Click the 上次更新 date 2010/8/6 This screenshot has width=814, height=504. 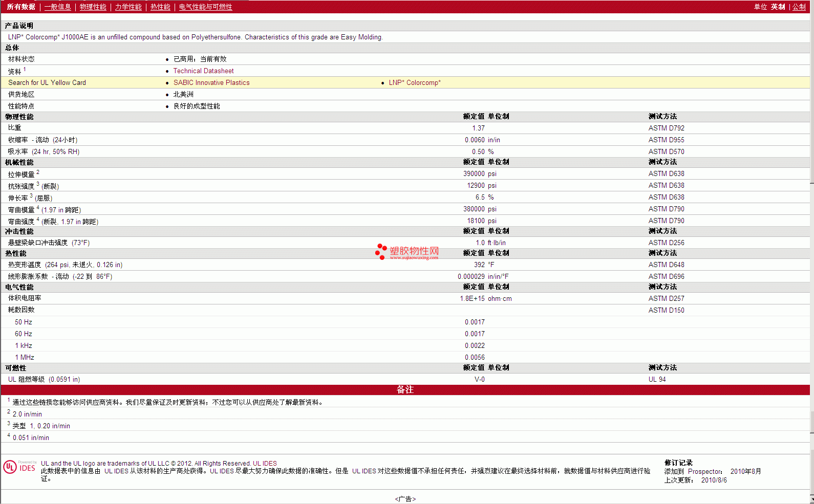(x=714, y=480)
